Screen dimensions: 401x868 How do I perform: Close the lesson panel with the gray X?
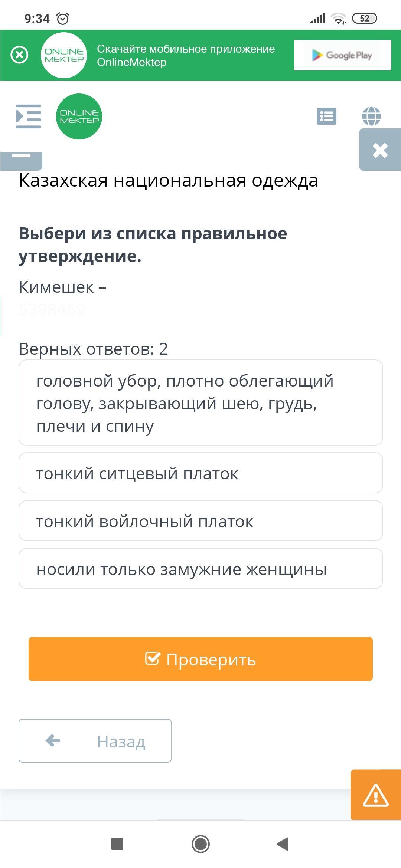coord(380,150)
